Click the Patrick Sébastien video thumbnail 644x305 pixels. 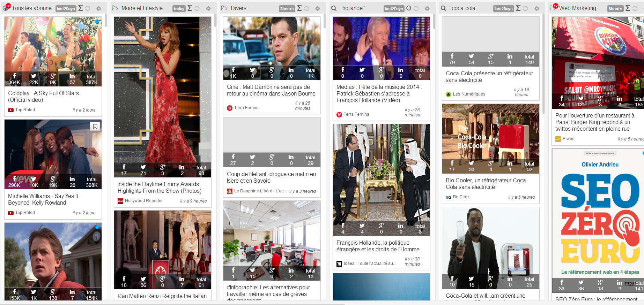point(382,48)
